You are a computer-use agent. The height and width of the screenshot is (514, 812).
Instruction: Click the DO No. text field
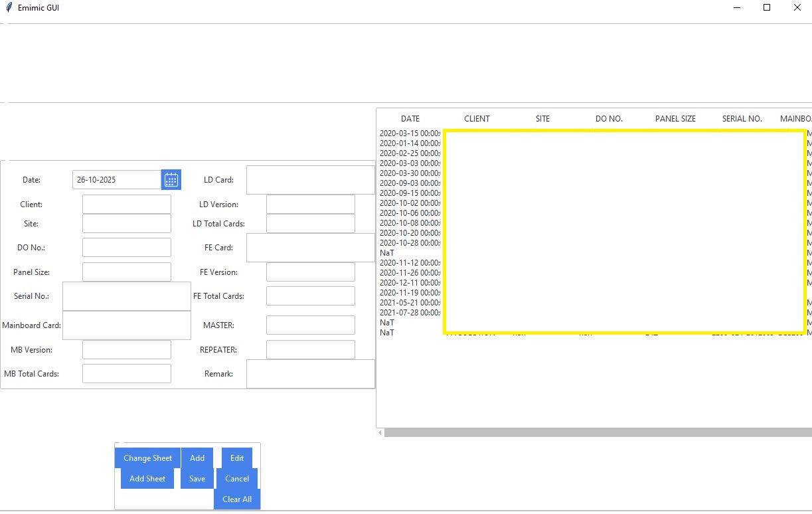(126, 248)
